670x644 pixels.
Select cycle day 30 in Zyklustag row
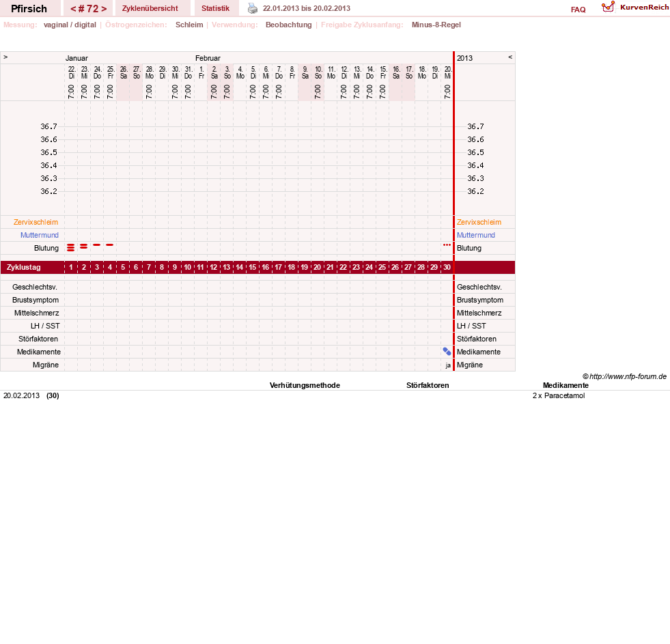(x=447, y=267)
